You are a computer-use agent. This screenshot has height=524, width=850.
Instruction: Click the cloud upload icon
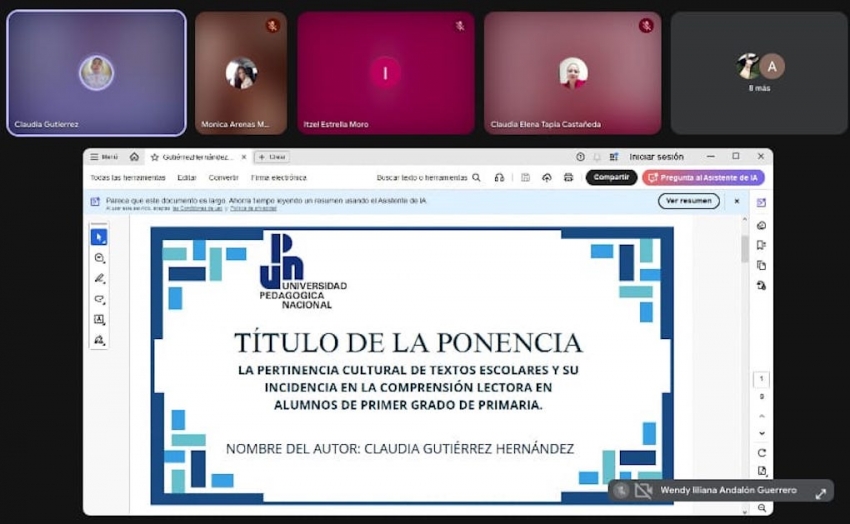pos(546,178)
